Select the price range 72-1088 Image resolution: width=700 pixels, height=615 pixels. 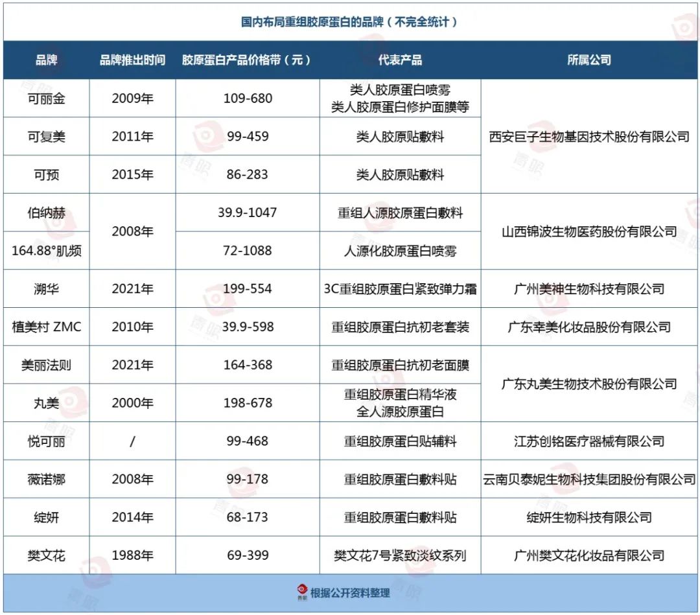[x=248, y=251]
